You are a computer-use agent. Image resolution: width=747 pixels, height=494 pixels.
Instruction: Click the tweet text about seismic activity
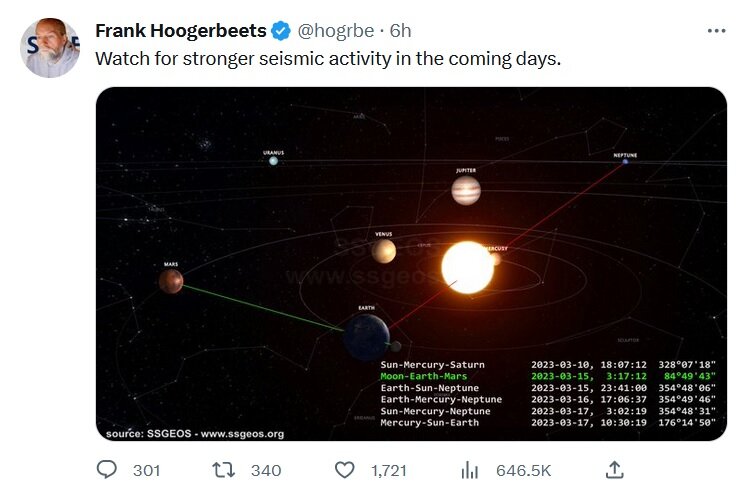click(x=328, y=59)
